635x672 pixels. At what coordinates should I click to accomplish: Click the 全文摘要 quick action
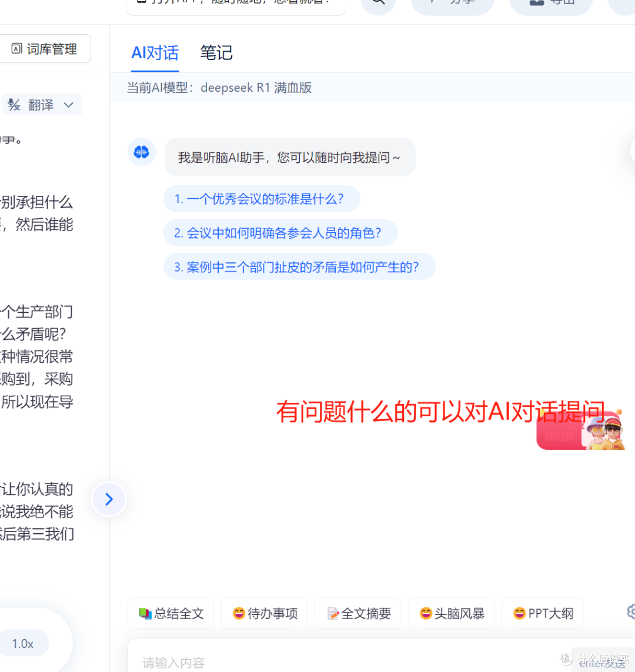(x=358, y=613)
